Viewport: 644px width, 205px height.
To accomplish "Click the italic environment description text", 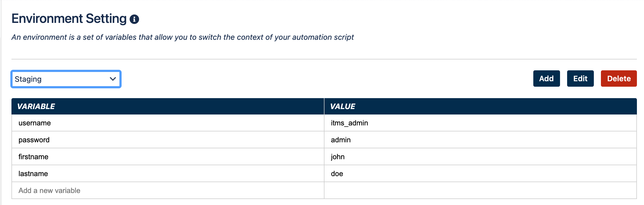I will [183, 37].
